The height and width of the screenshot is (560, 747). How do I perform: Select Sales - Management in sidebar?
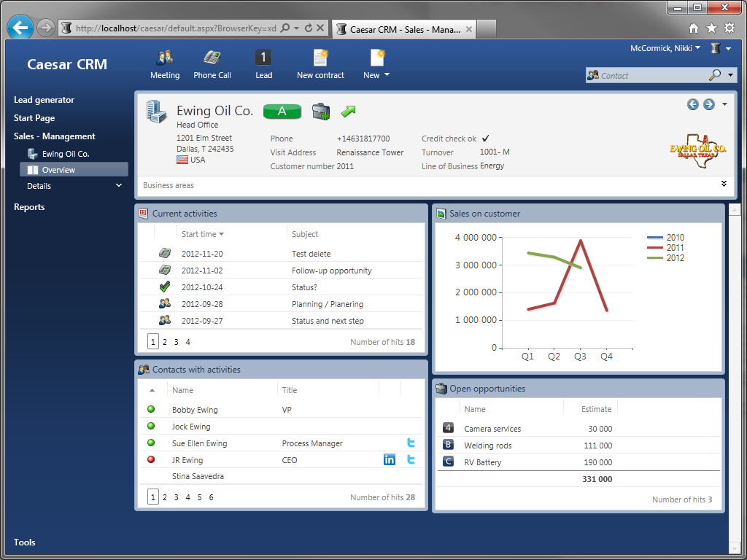pyautogui.click(x=54, y=136)
